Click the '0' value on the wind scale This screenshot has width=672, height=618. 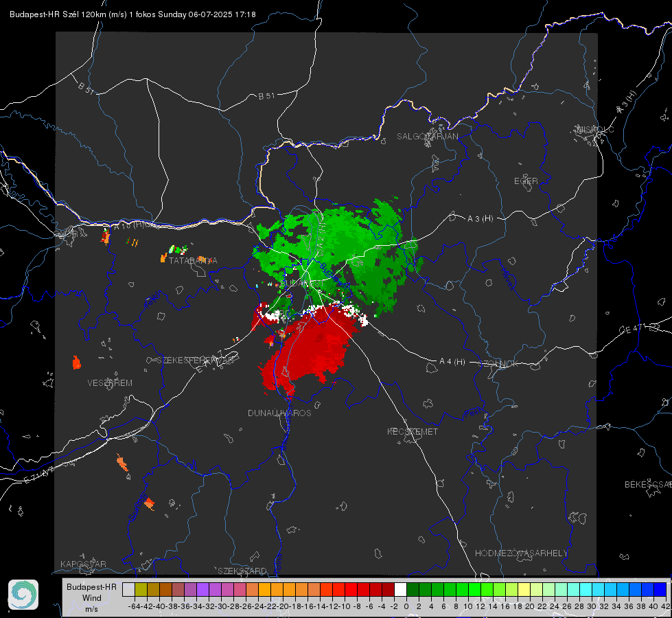tap(406, 606)
